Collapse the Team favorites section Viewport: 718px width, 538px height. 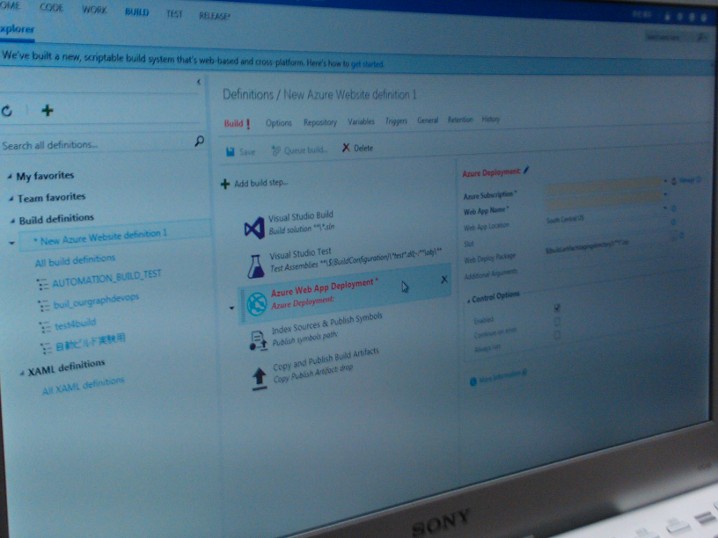[x=11, y=199]
